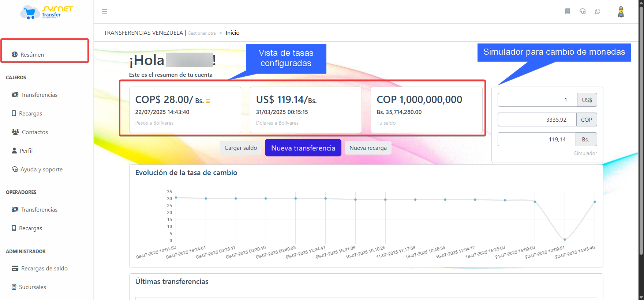Click the orange list icon beside COP$ 28.00
Viewport: 644px width, 300px height.
coord(208,101)
